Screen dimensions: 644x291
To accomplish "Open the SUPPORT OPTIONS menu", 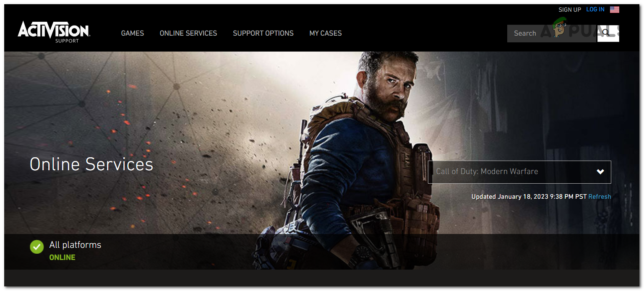I will click(263, 33).
